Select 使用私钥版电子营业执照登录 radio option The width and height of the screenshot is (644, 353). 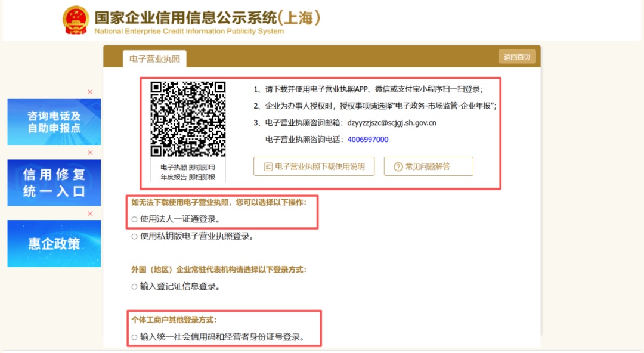[x=134, y=236]
